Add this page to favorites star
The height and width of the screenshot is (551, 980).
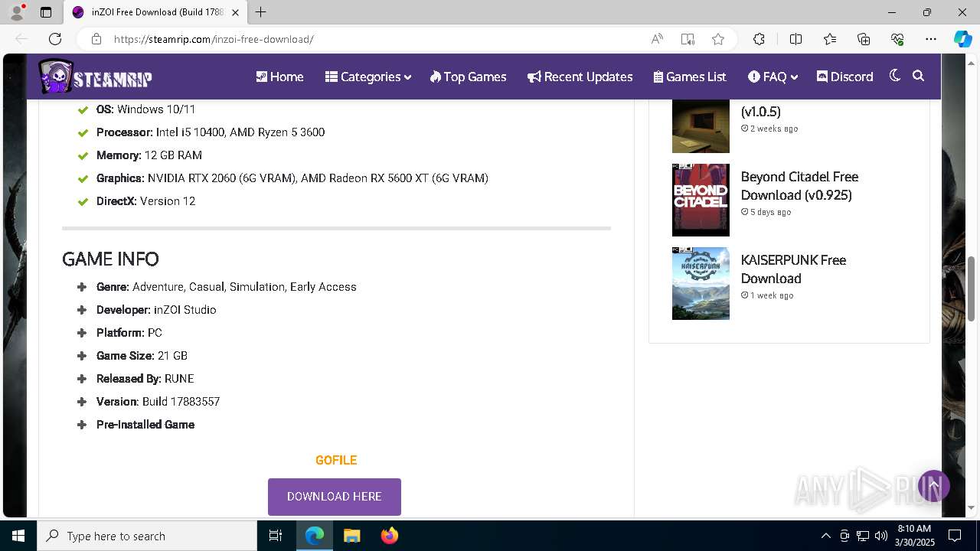(x=718, y=39)
